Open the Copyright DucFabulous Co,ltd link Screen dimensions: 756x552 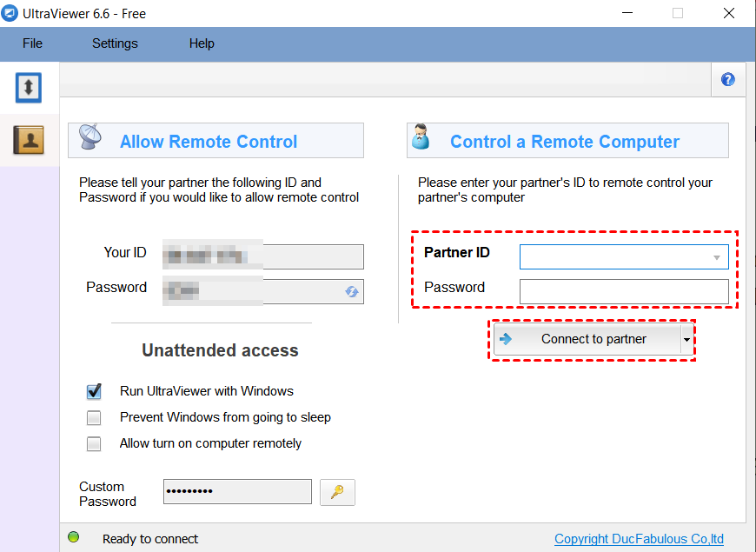pyautogui.click(x=639, y=539)
